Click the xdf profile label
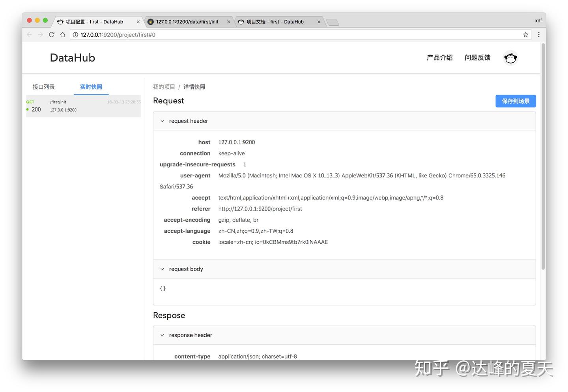 (x=538, y=21)
